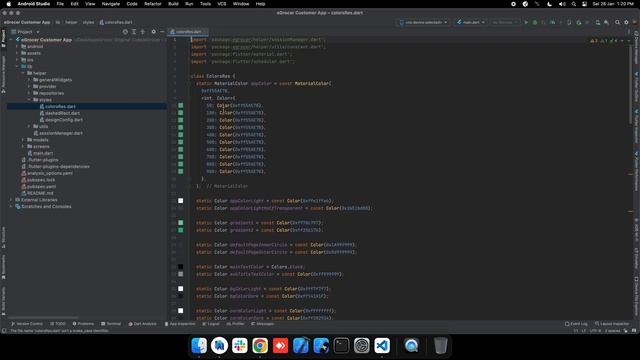This screenshot has height=360, width=640.
Task: Open the device selector dropdown
Action: pyautogui.click(x=423, y=22)
